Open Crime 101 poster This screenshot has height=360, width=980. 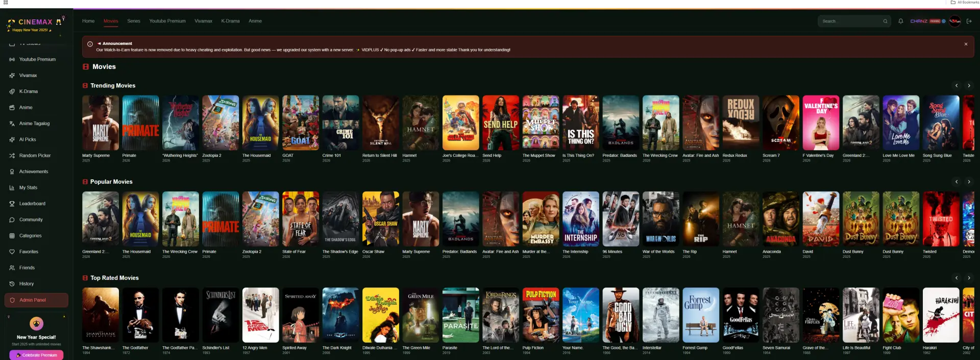[340, 123]
